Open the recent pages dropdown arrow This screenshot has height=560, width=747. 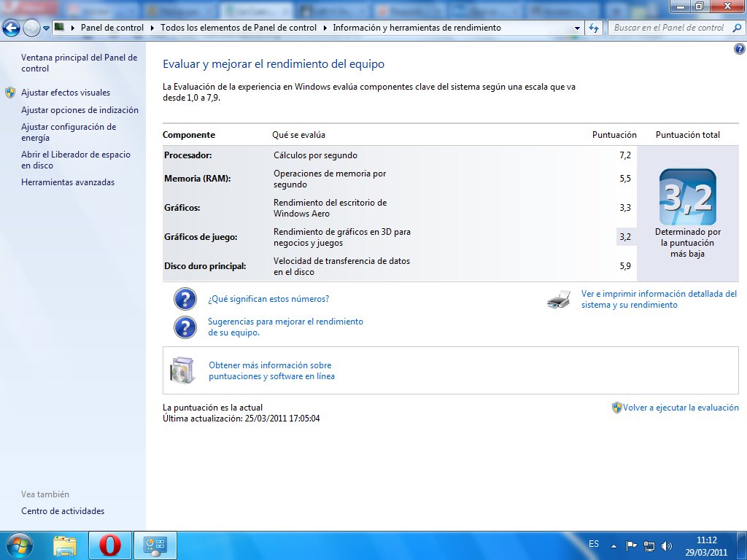click(x=46, y=28)
